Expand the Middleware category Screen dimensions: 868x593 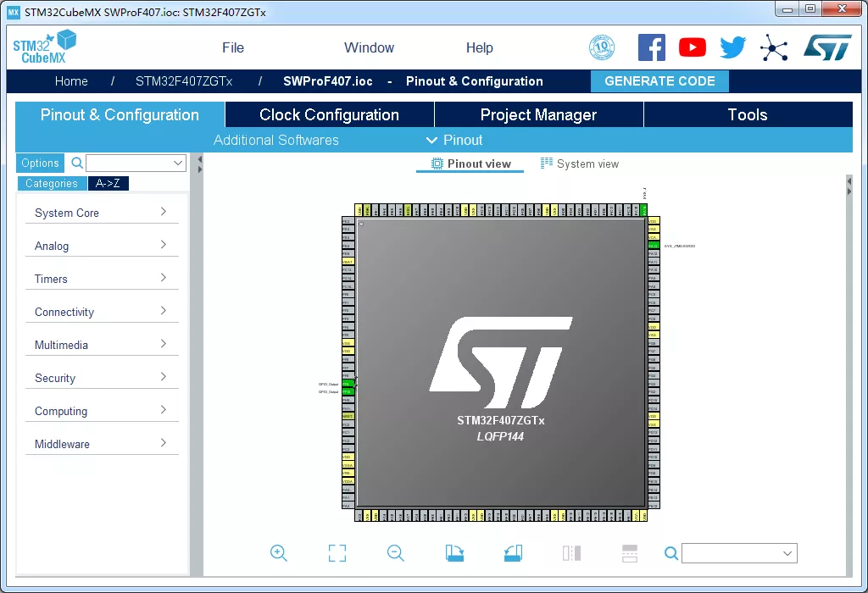[102, 444]
